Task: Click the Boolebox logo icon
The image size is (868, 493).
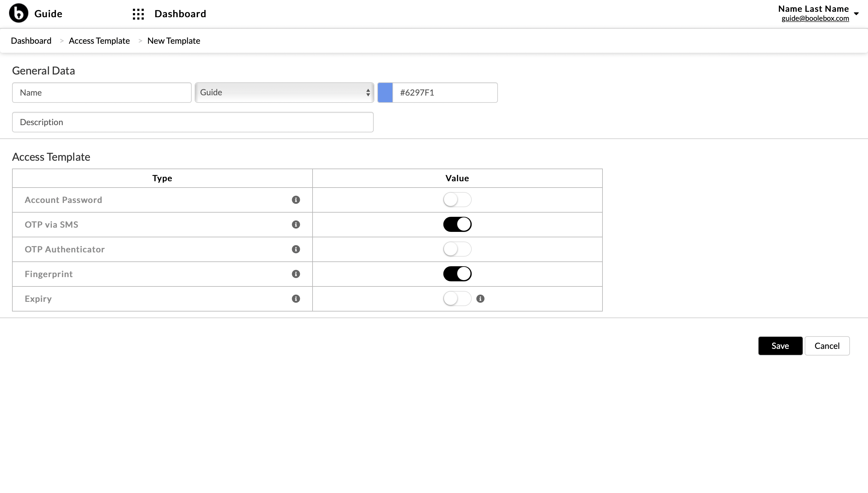Action: [19, 13]
